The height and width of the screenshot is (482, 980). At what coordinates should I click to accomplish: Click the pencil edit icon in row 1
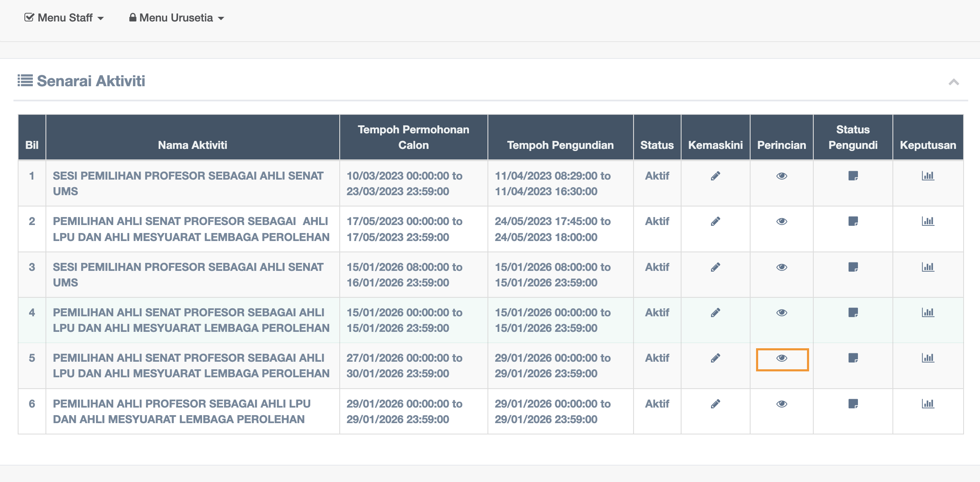click(x=715, y=176)
